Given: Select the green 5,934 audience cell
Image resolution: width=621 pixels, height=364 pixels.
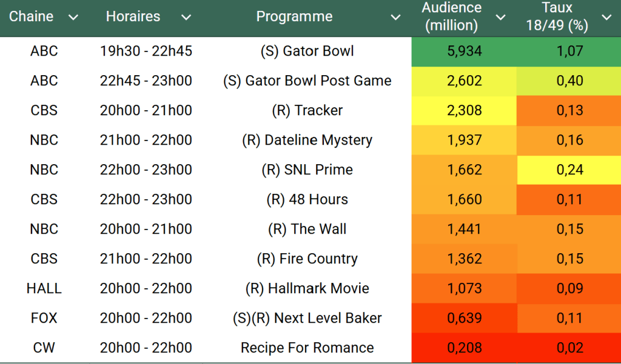Looking at the screenshot, I should tap(464, 51).
